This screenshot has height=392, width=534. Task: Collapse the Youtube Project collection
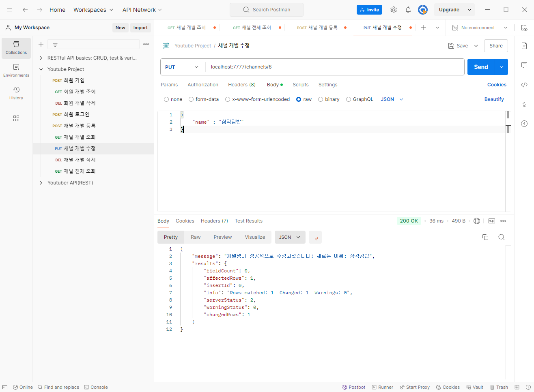(x=41, y=69)
